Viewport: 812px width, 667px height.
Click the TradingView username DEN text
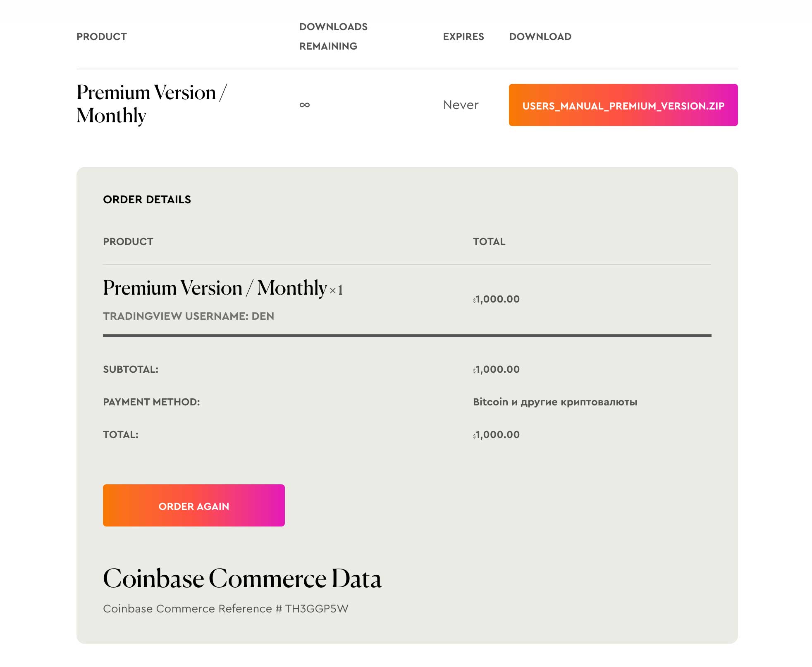coord(188,316)
